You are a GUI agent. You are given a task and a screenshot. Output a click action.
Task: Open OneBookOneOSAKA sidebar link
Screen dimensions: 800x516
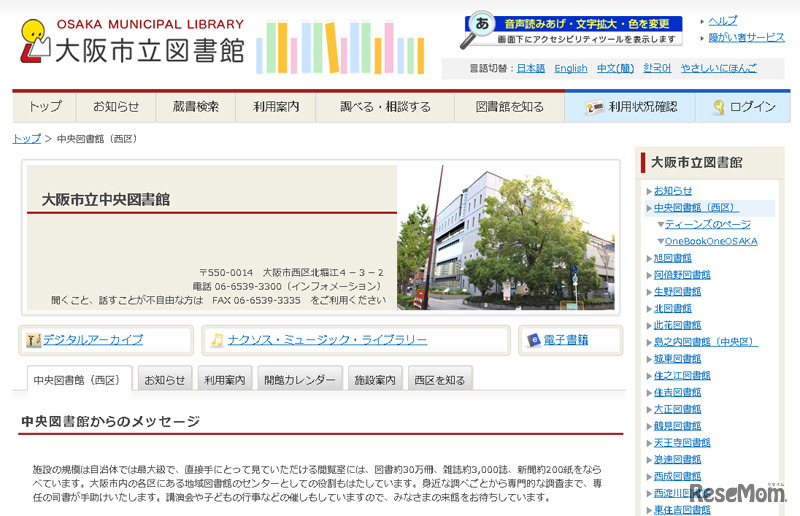pyautogui.click(x=711, y=241)
